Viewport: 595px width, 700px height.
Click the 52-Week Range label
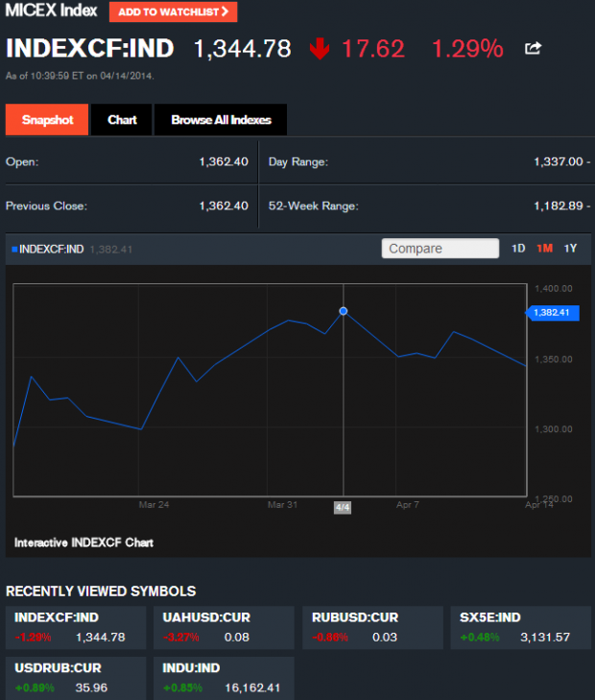tap(314, 205)
